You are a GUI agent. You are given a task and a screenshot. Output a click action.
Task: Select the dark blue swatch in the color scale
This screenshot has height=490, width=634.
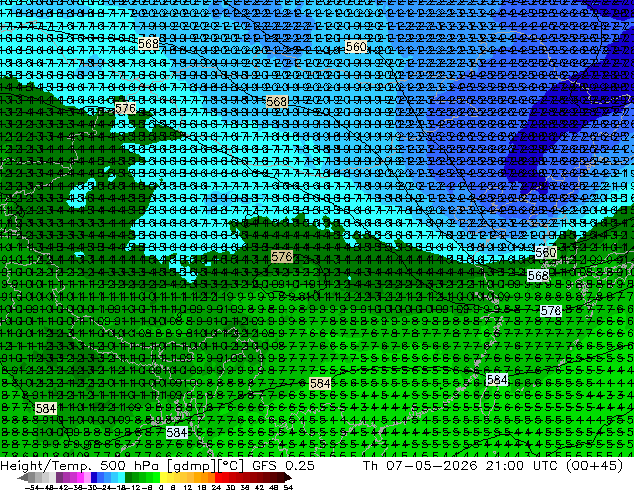click(94, 478)
